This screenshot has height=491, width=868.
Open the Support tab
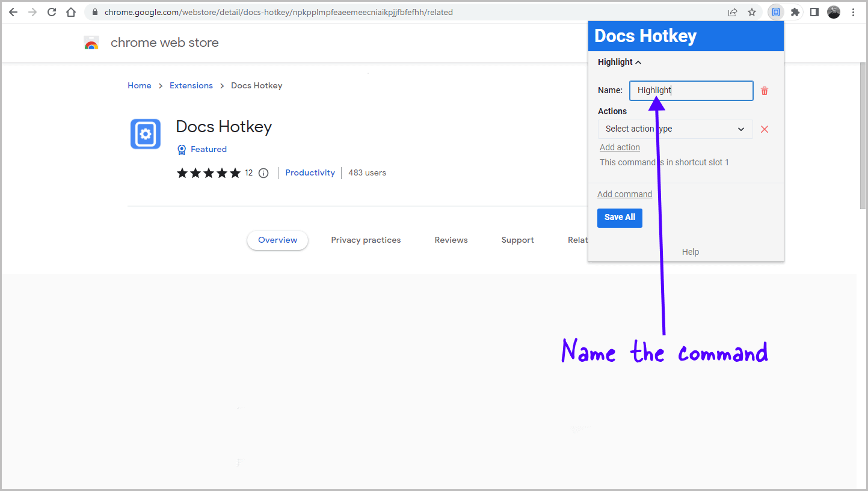[517, 240]
